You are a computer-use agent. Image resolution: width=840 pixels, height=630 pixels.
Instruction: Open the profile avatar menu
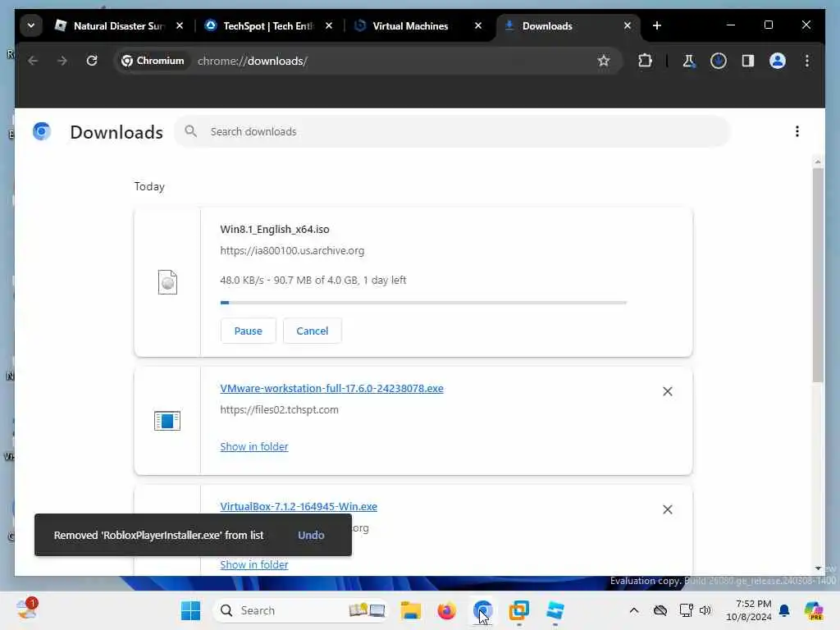tap(778, 61)
